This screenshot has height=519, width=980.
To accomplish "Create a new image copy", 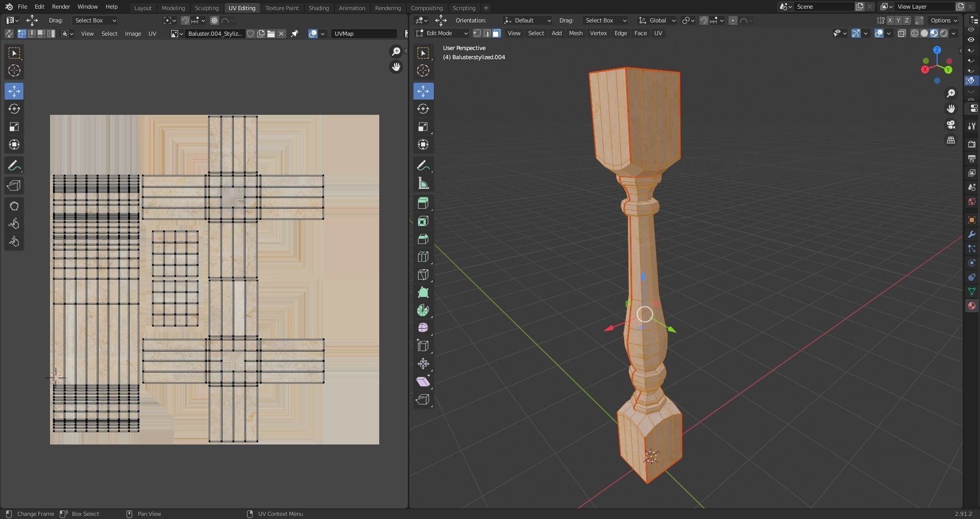I will point(261,34).
